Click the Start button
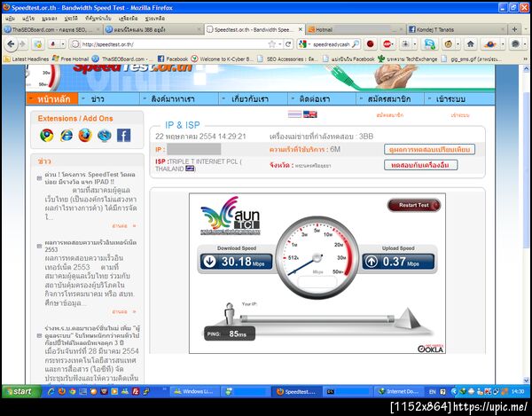 21,391
